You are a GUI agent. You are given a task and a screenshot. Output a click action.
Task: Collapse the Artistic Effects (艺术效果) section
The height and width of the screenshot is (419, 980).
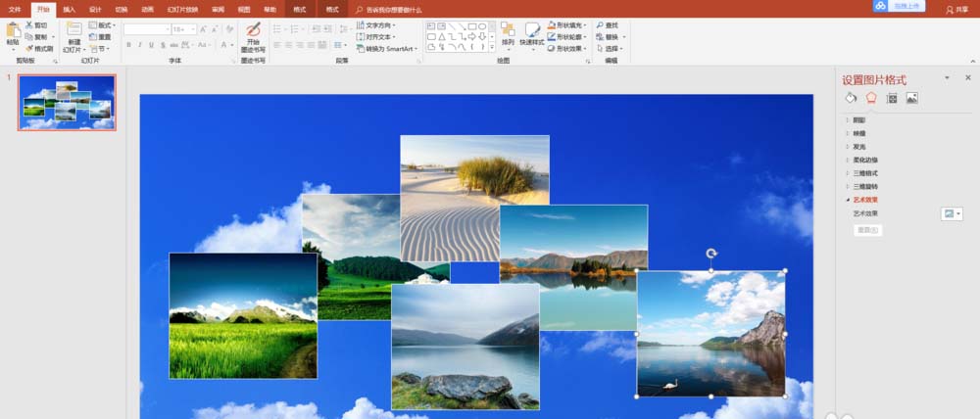(861, 200)
